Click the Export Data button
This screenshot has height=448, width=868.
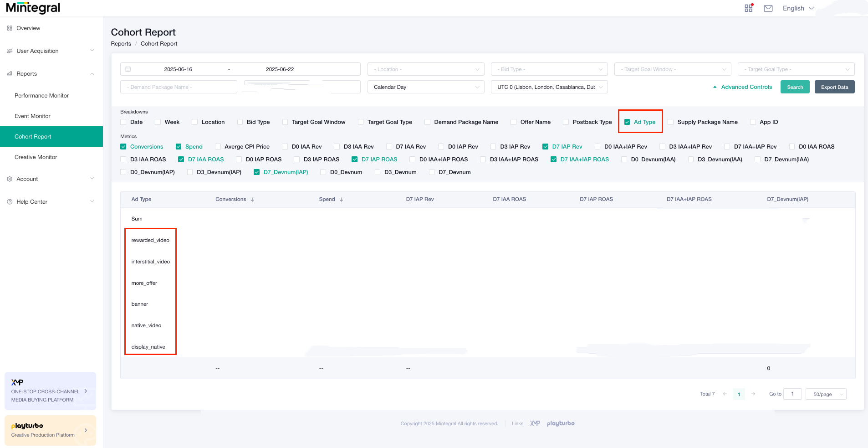(x=834, y=87)
